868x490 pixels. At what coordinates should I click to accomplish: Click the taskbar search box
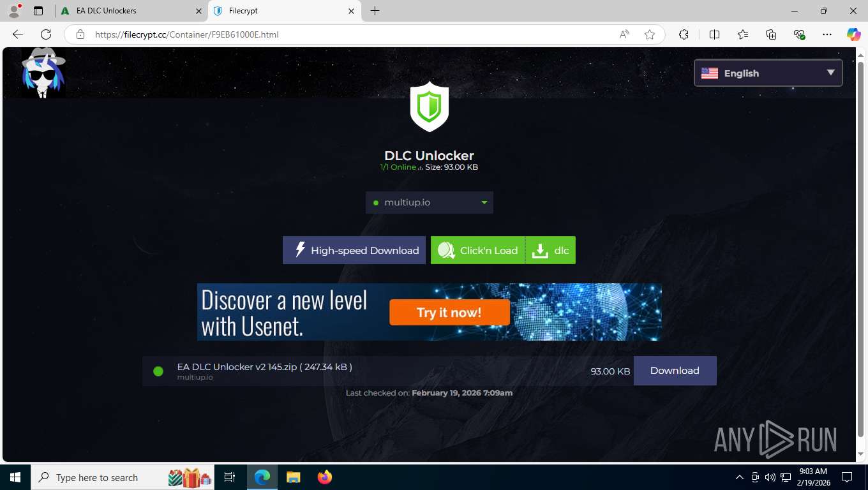pyautogui.click(x=124, y=477)
